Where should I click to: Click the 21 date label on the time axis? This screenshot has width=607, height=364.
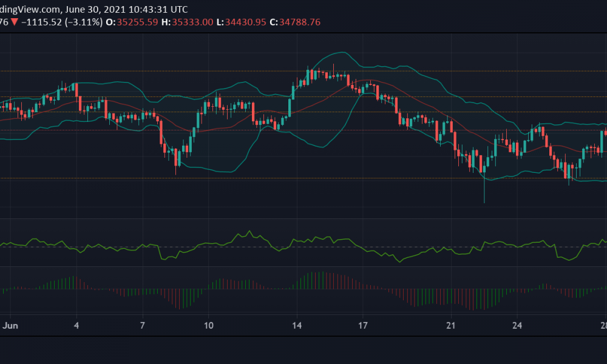450,325
